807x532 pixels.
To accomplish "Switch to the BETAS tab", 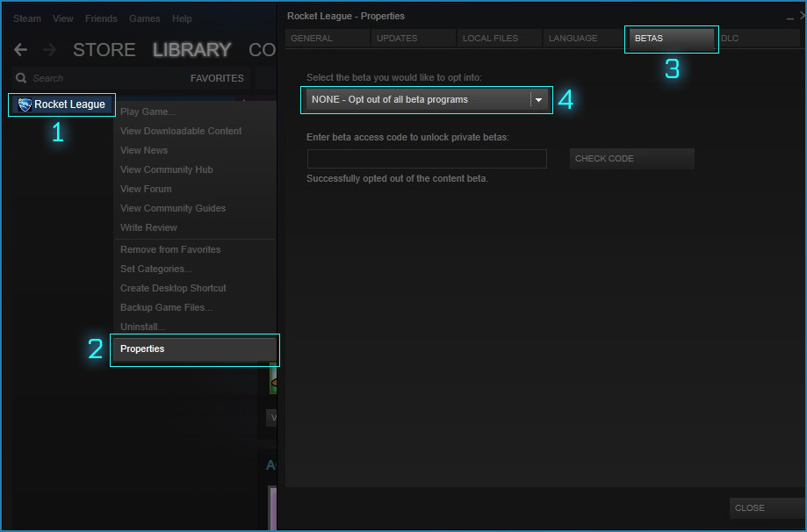I will pyautogui.click(x=670, y=39).
